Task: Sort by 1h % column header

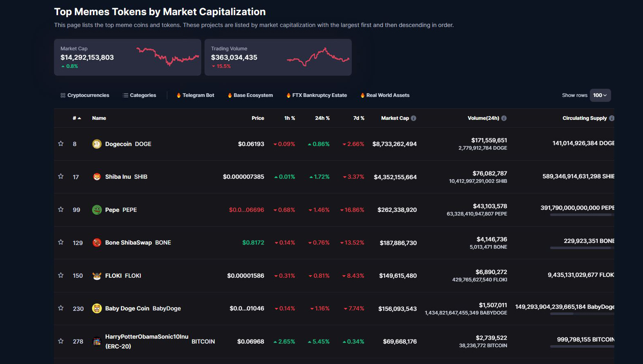Action: pyautogui.click(x=290, y=118)
